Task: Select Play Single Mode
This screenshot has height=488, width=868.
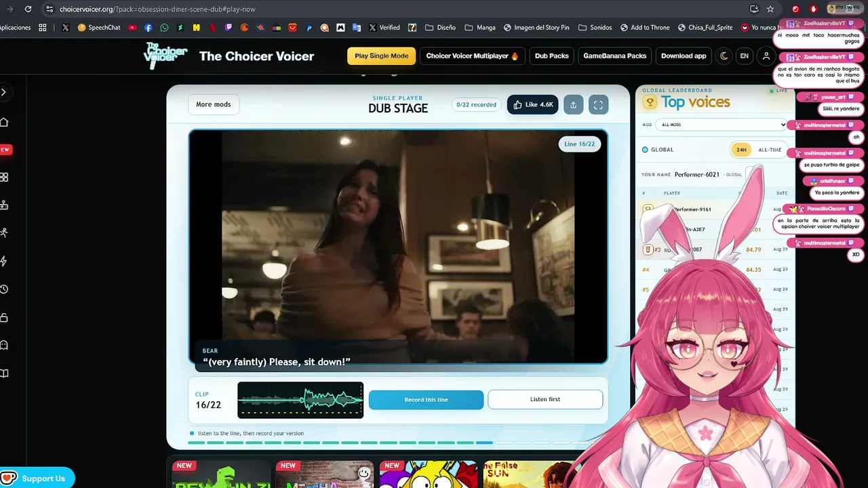Action: pyautogui.click(x=381, y=56)
